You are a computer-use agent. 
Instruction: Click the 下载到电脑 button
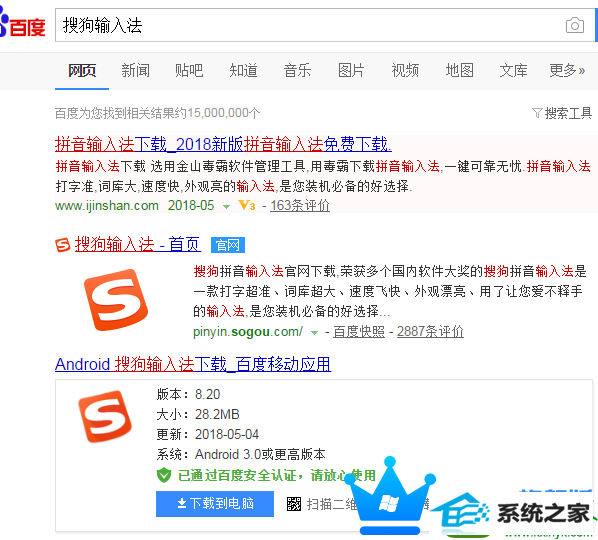[215, 504]
